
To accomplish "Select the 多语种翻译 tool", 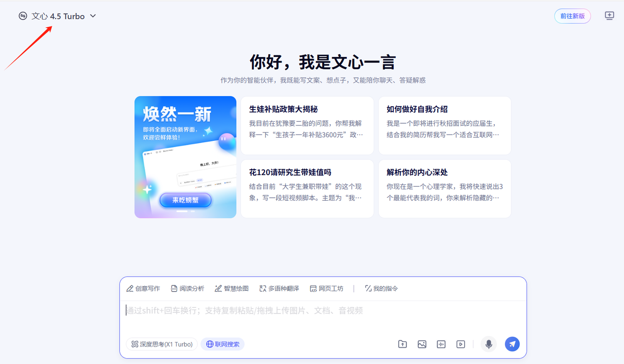I will (279, 288).
